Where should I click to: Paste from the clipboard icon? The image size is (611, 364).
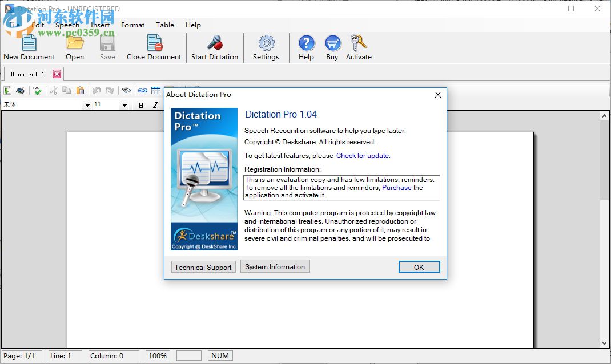click(x=80, y=90)
